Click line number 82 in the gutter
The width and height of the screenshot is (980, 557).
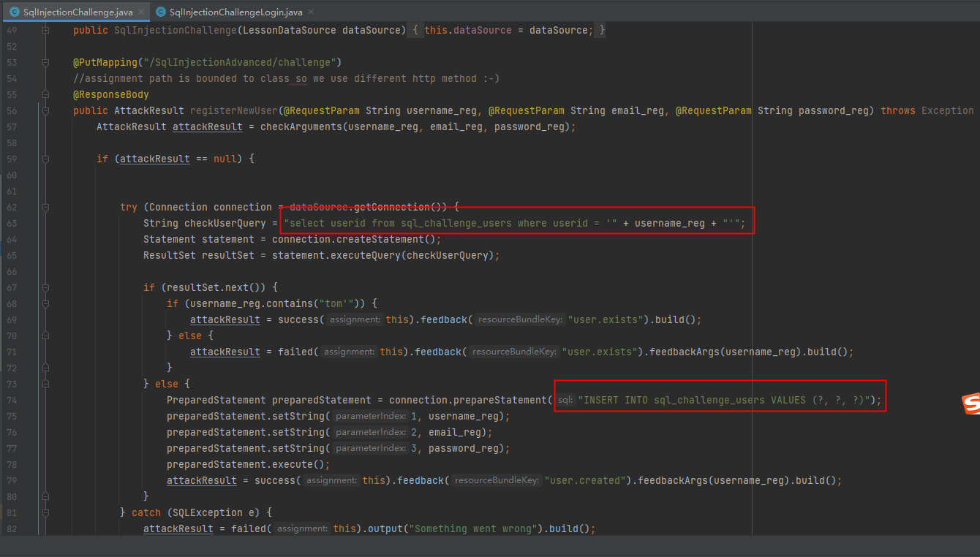[x=11, y=528]
